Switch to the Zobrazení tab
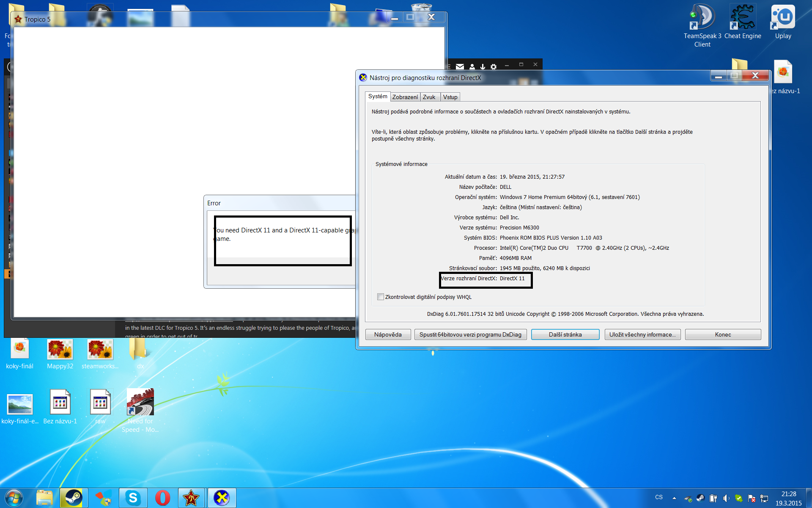 405,97
